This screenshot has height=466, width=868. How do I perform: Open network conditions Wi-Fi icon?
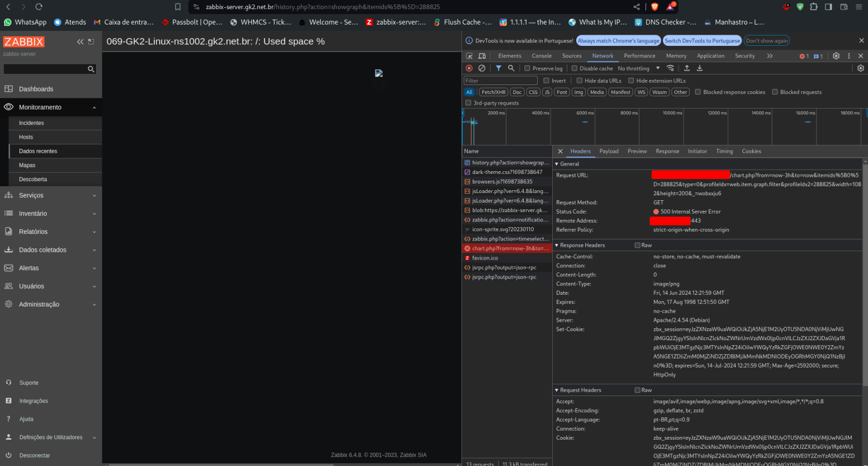670,68
